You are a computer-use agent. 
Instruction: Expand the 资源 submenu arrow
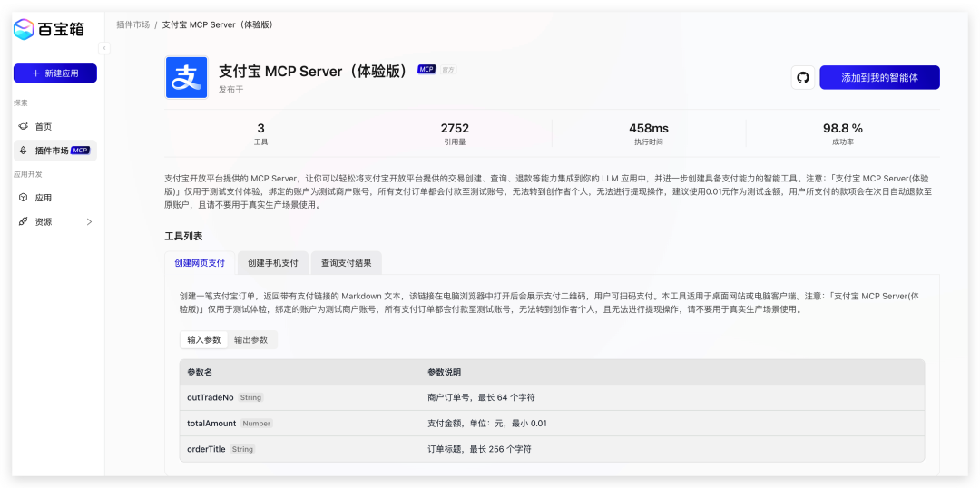[89, 221]
